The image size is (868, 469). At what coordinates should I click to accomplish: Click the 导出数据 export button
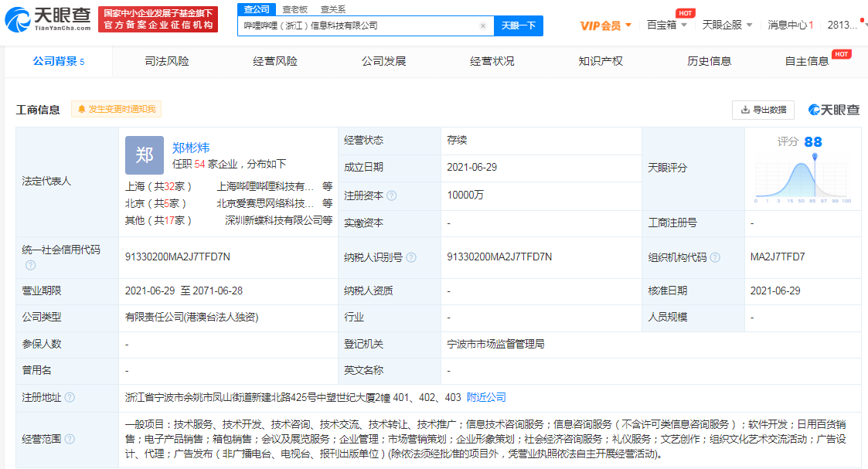click(x=763, y=110)
